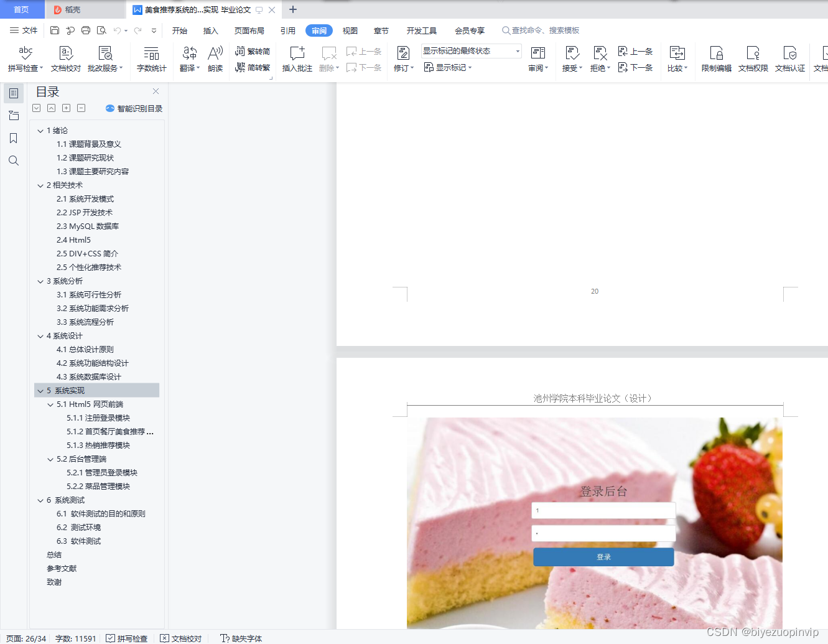The width and height of the screenshot is (828, 644).
Task: Open a new tab with the plus button
Action: [293, 9]
